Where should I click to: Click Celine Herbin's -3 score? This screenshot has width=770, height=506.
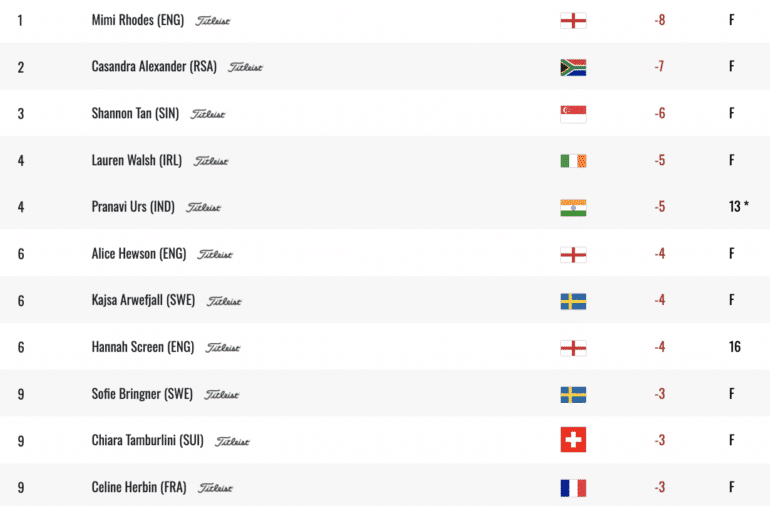[660, 487]
